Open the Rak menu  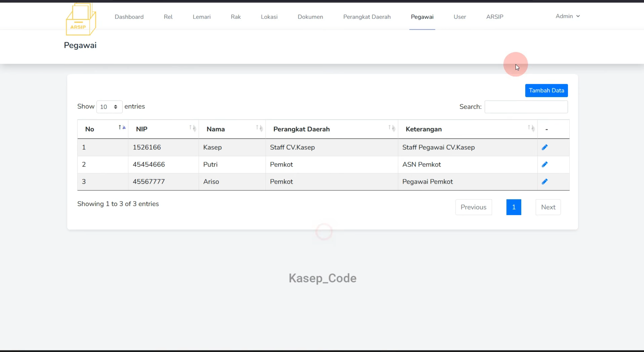point(236,17)
